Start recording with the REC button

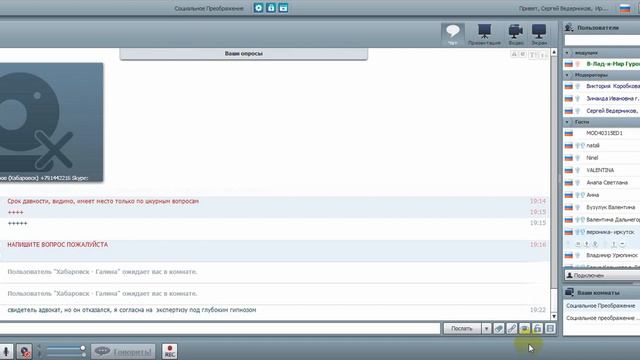169,351
